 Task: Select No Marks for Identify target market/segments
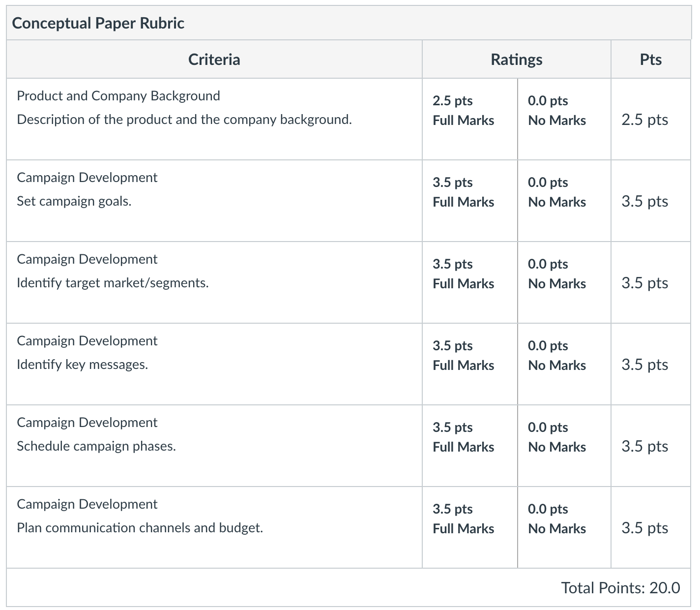tap(564, 282)
